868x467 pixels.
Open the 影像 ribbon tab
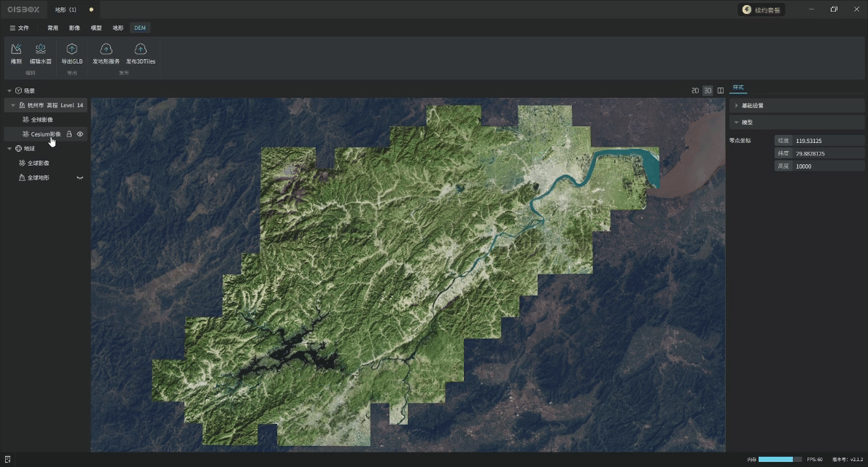pyautogui.click(x=74, y=28)
